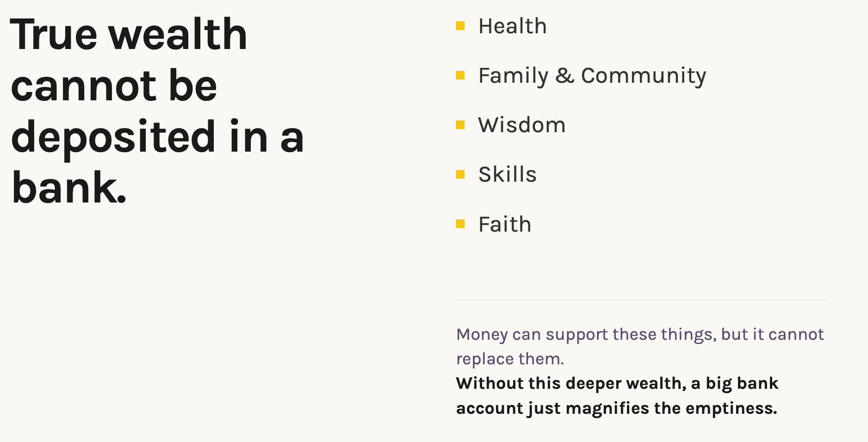Click the thin horizontal divider line
This screenshot has width=868, height=442.
pyautogui.click(x=641, y=300)
